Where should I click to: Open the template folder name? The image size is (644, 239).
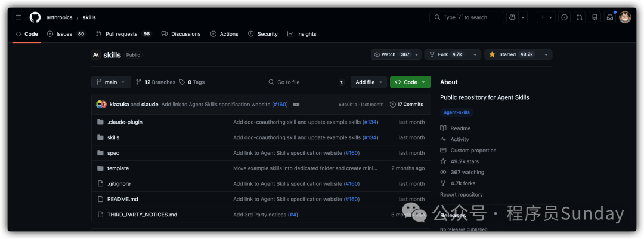[118, 168]
